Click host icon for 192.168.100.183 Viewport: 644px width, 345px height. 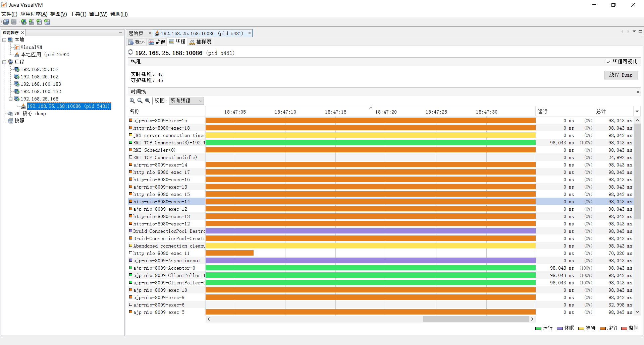click(17, 84)
